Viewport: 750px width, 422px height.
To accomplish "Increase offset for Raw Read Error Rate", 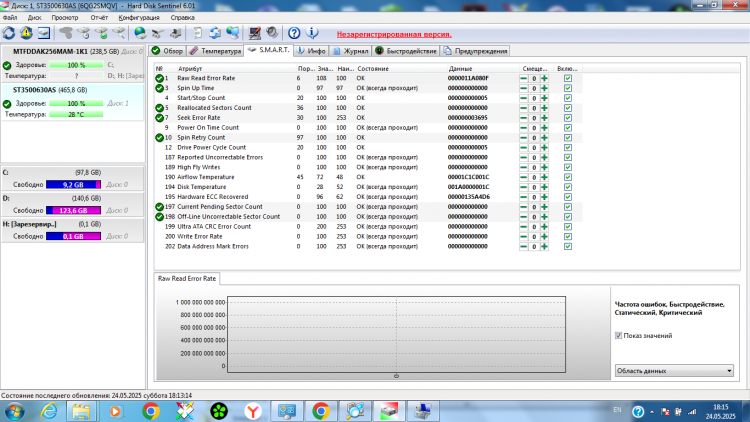I will (x=544, y=78).
